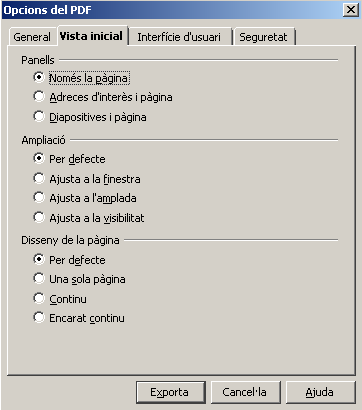The image size is (362, 410).
Task: Choose Adreces d'interès i pàgina
Action: [103, 97]
